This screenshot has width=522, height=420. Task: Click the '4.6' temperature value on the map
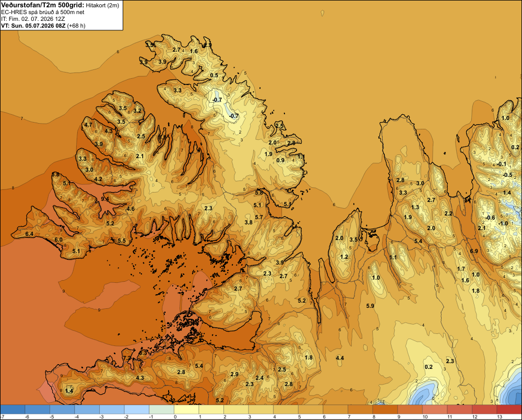click(130, 209)
